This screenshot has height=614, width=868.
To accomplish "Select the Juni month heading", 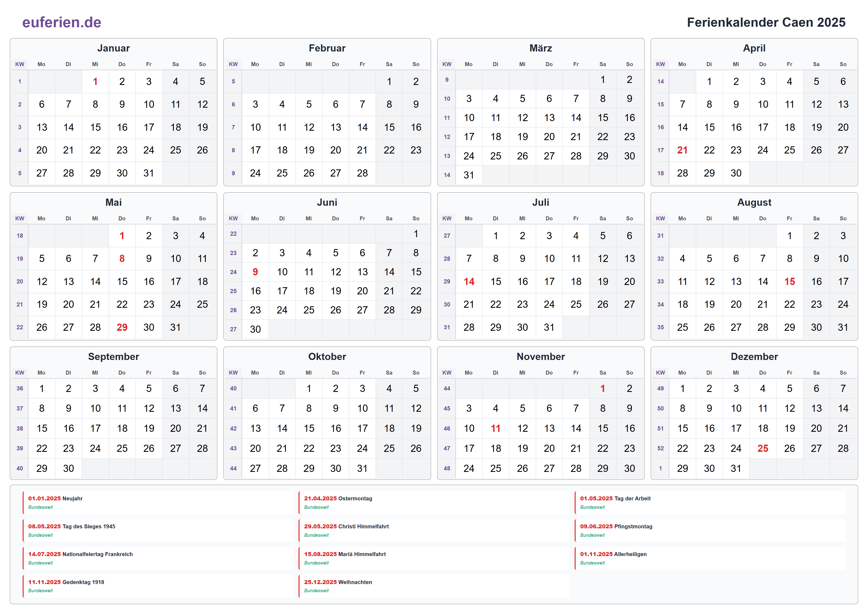I will point(327,202).
